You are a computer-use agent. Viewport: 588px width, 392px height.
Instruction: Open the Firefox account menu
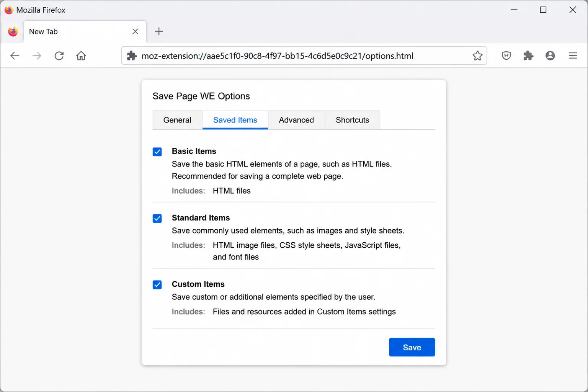[550, 56]
